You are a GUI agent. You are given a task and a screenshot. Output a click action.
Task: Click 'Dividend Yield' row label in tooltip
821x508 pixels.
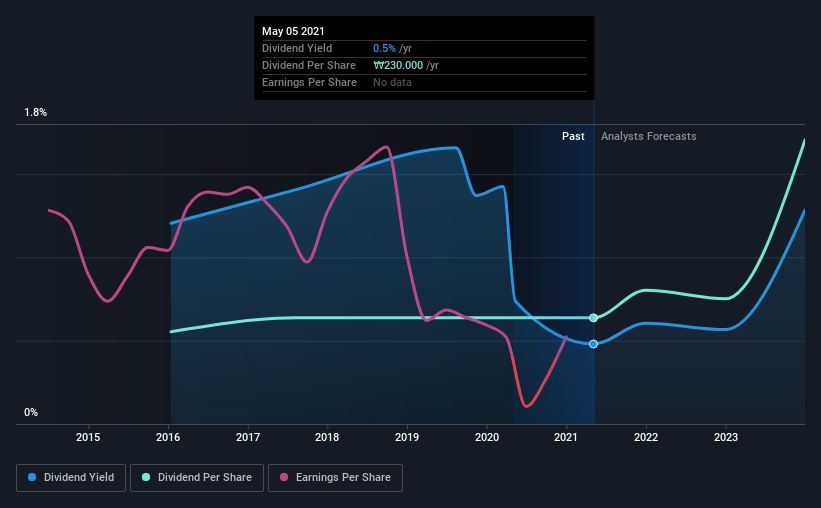tap(297, 48)
